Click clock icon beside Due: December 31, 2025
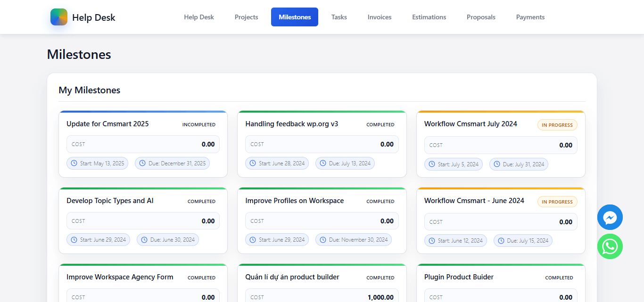 142,163
